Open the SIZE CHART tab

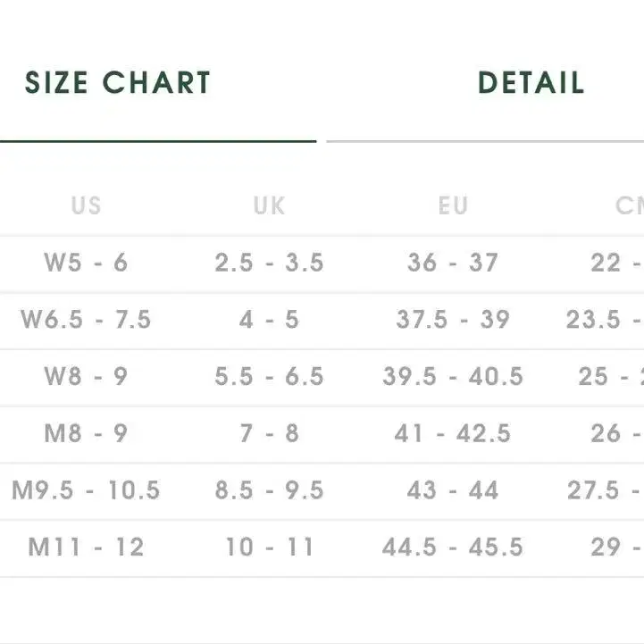tap(118, 82)
